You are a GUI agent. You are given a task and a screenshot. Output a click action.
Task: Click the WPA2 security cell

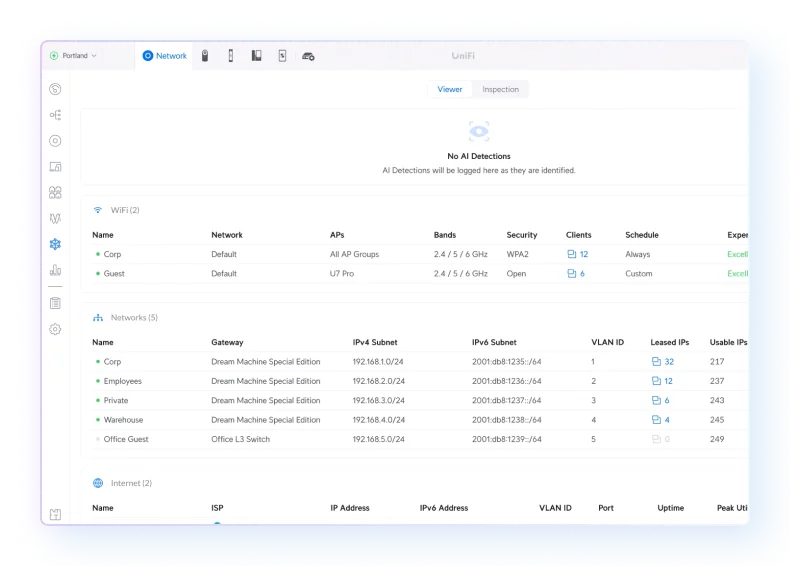tap(517, 254)
